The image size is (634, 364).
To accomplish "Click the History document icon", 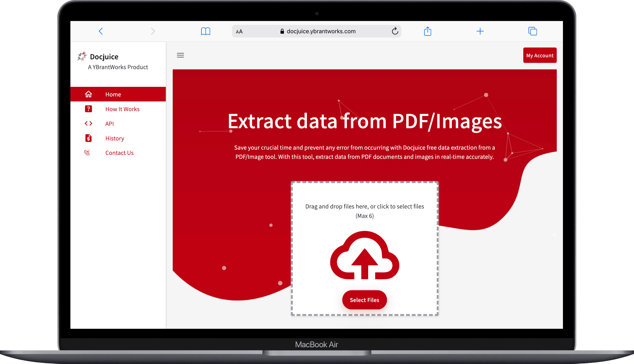I will point(88,138).
